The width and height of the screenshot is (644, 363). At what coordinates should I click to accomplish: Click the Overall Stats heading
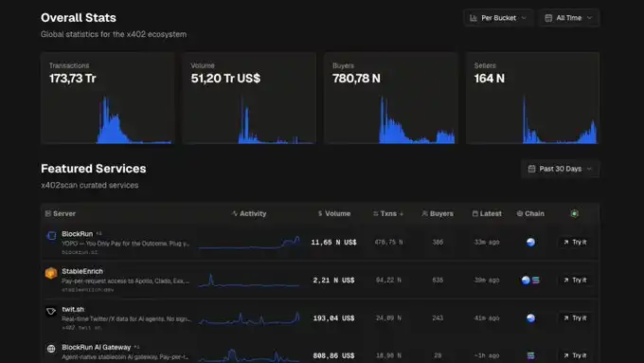(79, 18)
